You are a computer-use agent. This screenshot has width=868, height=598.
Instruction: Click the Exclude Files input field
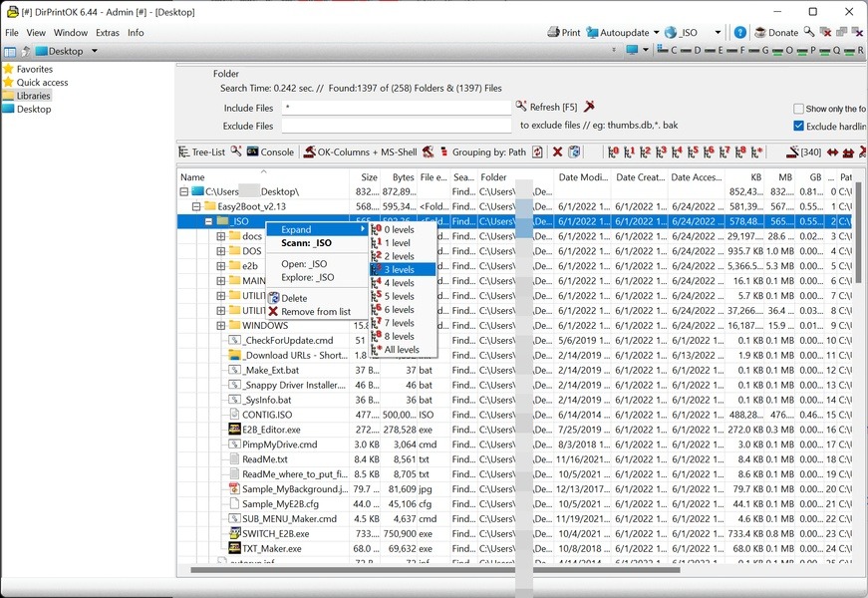397,127
